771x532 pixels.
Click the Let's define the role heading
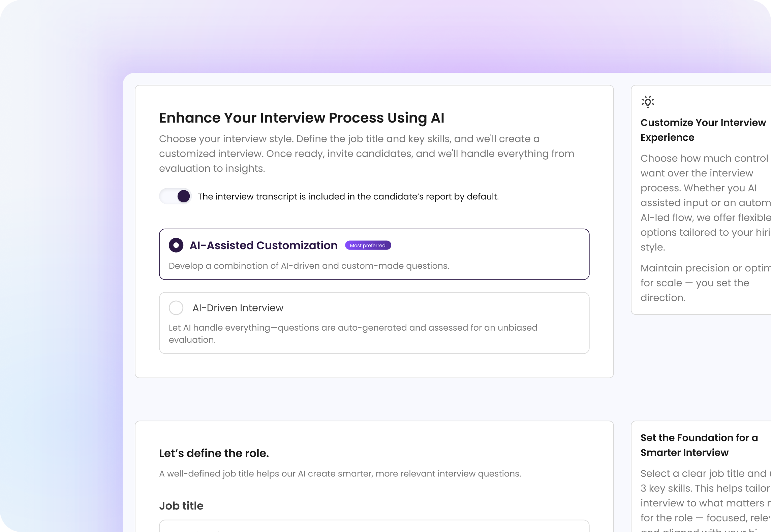coord(214,453)
